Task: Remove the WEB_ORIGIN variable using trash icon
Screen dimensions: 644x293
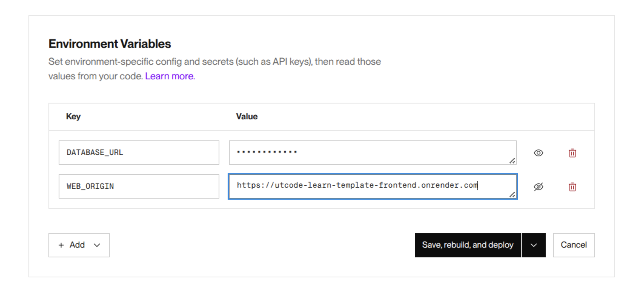Action: point(572,187)
